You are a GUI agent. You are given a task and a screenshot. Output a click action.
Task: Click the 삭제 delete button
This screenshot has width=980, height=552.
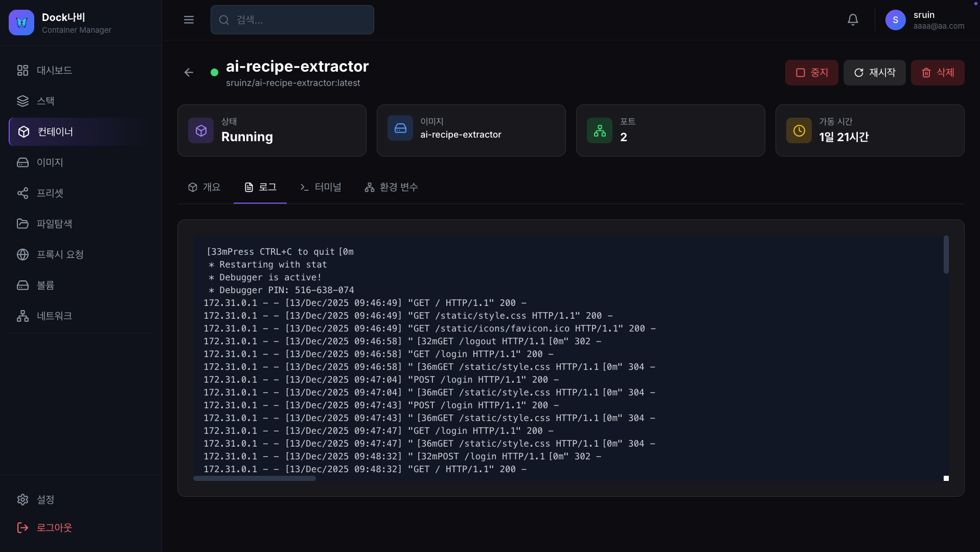click(x=938, y=73)
